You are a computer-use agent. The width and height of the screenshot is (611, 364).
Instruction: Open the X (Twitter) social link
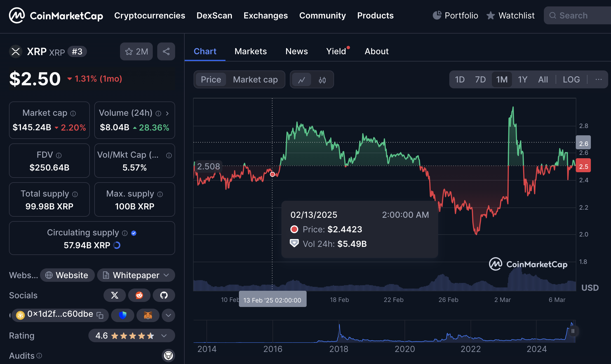[x=114, y=295]
